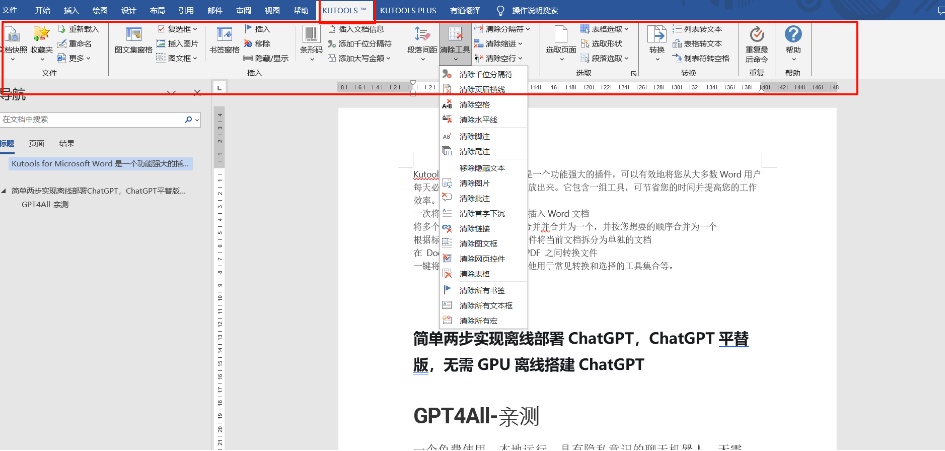Choose 清除千位分隔符 from the menu
The height and width of the screenshot is (451, 945).
click(484, 74)
